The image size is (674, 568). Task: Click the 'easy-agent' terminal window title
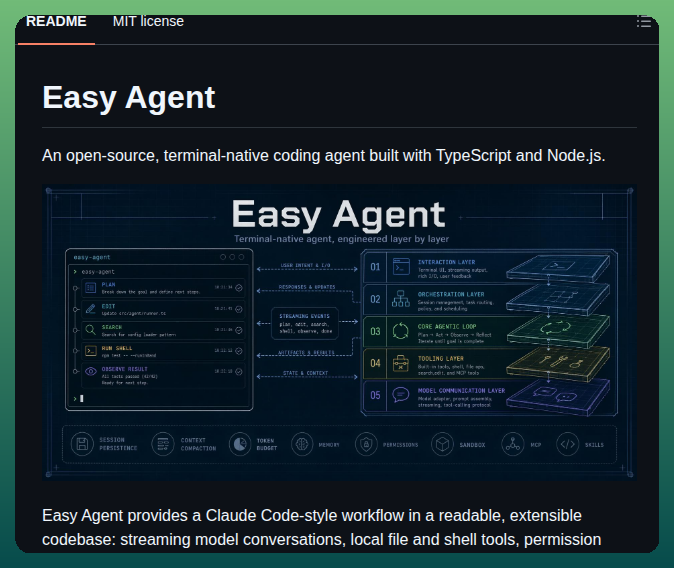[x=92, y=257]
